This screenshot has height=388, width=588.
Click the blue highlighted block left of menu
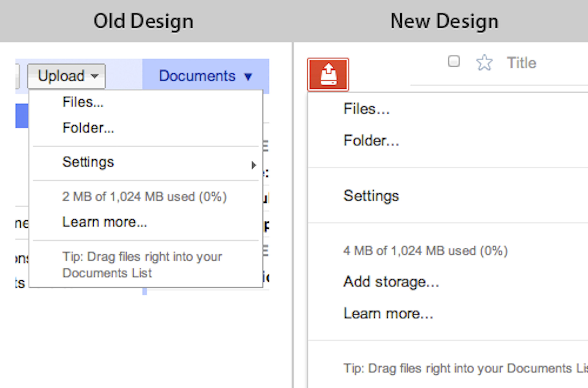click(22, 116)
